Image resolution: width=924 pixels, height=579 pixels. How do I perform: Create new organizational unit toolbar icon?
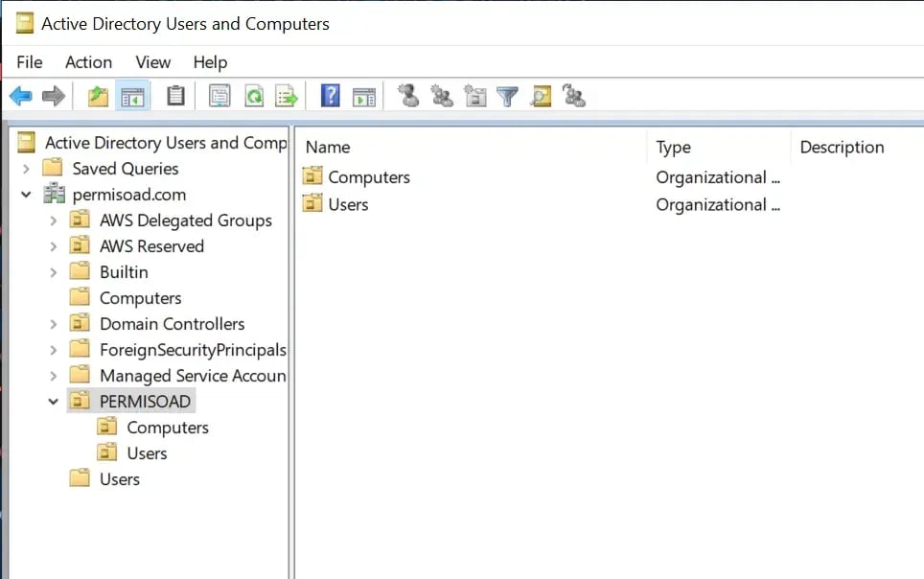point(475,96)
